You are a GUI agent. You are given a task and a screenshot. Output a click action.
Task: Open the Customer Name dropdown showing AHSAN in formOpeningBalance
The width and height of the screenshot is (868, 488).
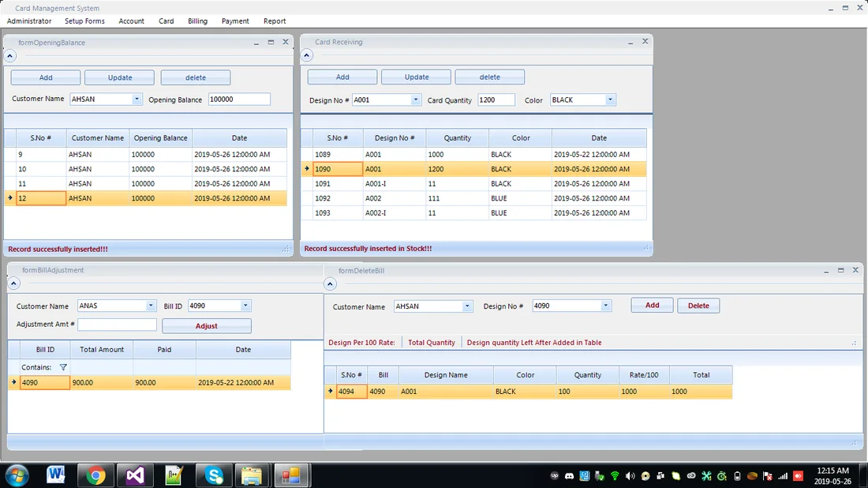[137, 99]
